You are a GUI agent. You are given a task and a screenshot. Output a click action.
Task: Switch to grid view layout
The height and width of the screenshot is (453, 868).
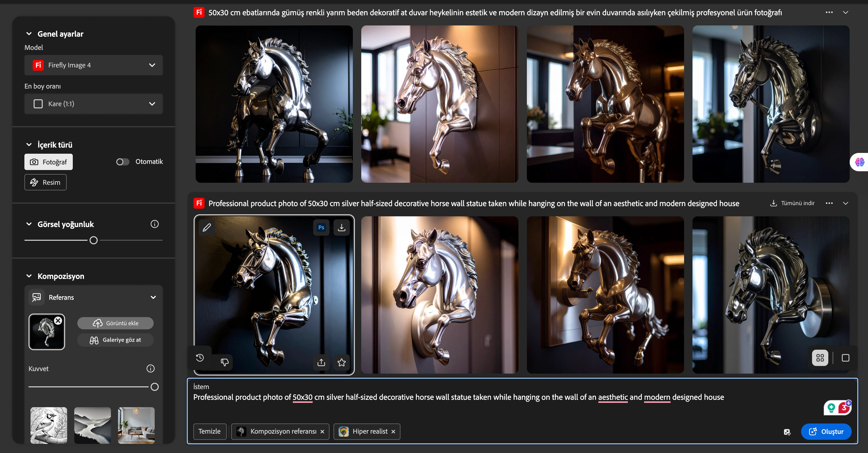[820, 358]
